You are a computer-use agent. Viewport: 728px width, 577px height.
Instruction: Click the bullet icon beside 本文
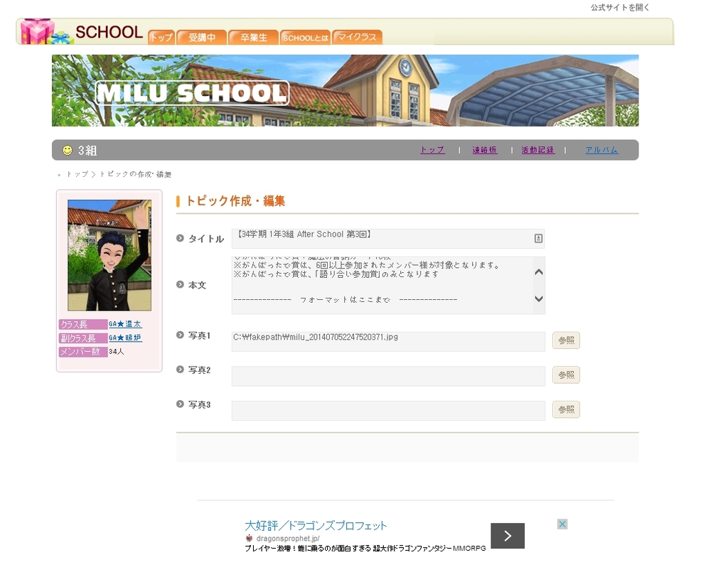coord(180,284)
